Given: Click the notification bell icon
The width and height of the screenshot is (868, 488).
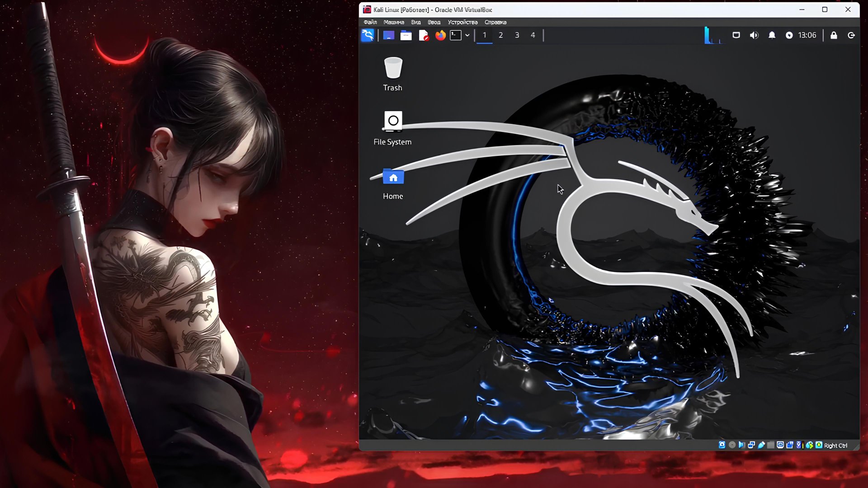Looking at the screenshot, I should pyautogui.click(x=772, y=35).
